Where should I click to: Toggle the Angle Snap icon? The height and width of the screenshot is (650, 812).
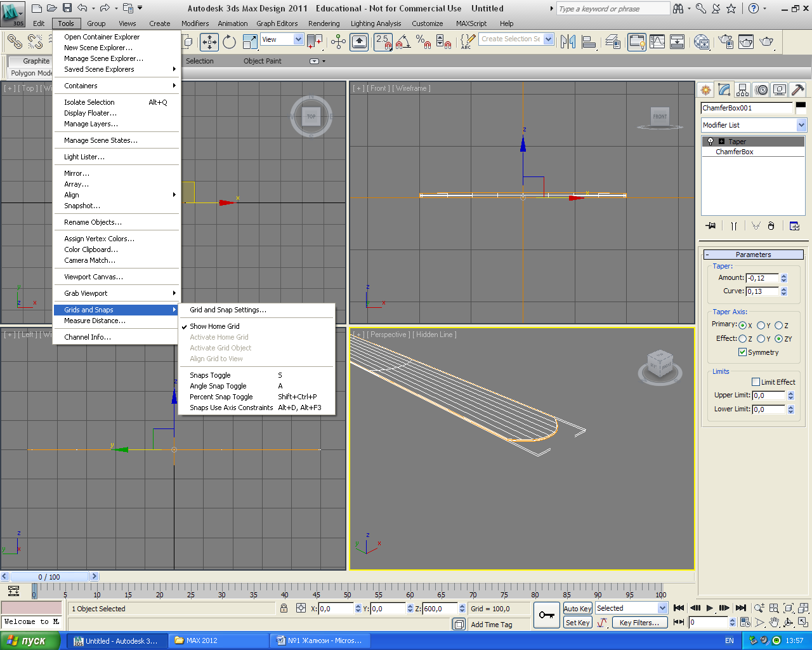coord(403,42)
